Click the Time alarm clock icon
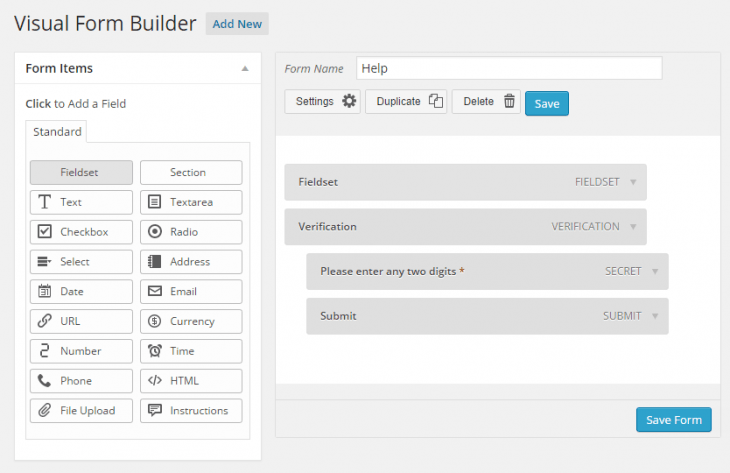Viewport: 730px width, 473px height. click(155, 351)
